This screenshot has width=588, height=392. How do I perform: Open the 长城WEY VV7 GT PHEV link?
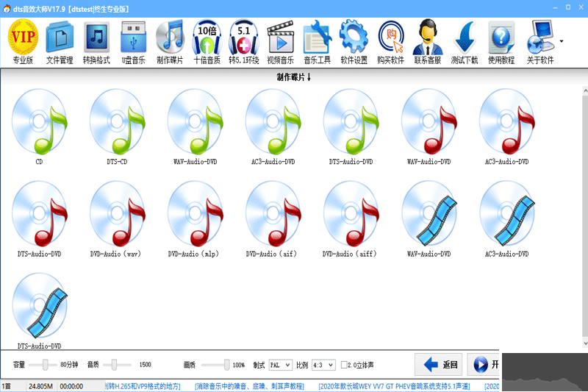click(394, 386)
